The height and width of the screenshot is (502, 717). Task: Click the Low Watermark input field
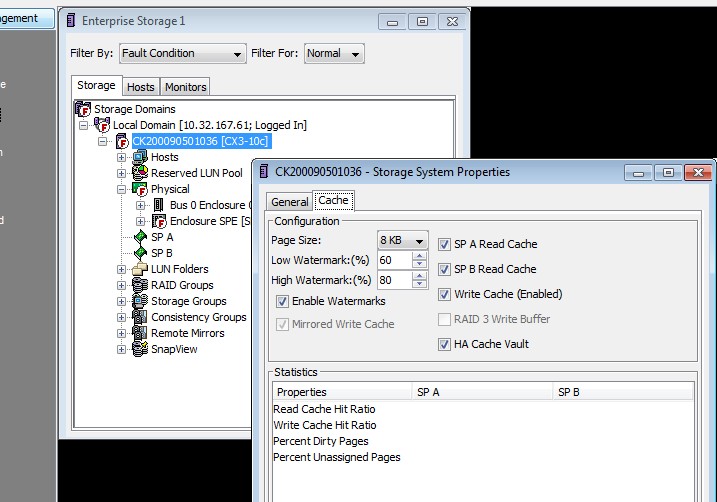[395, 260]
